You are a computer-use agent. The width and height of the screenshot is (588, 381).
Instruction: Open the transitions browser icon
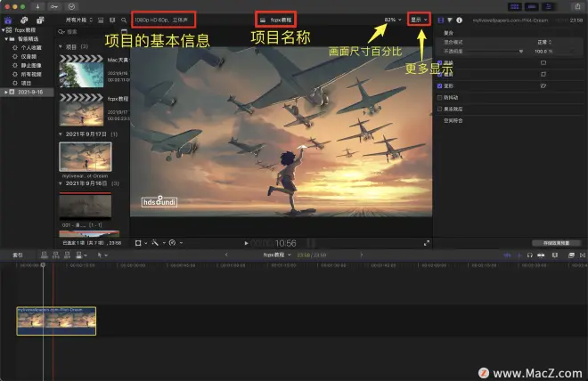click(583, 255)
